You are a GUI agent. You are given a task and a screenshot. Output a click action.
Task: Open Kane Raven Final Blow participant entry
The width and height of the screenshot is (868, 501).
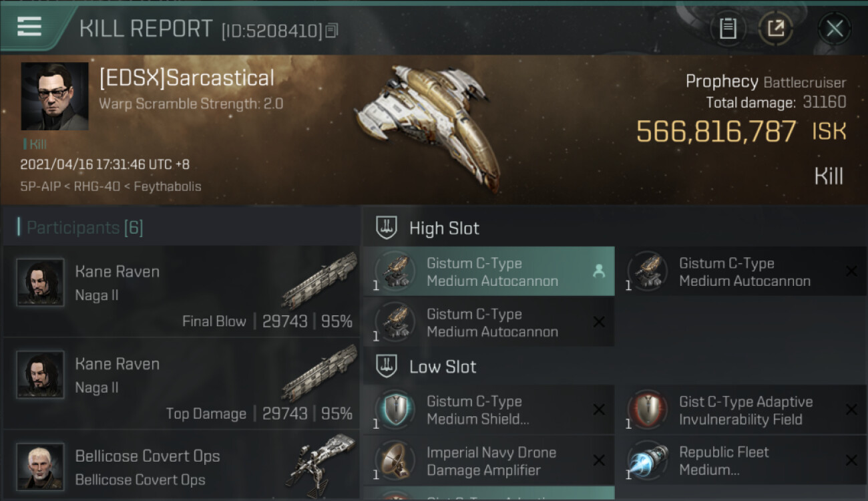pyautogui.click(x=181, y=291)
